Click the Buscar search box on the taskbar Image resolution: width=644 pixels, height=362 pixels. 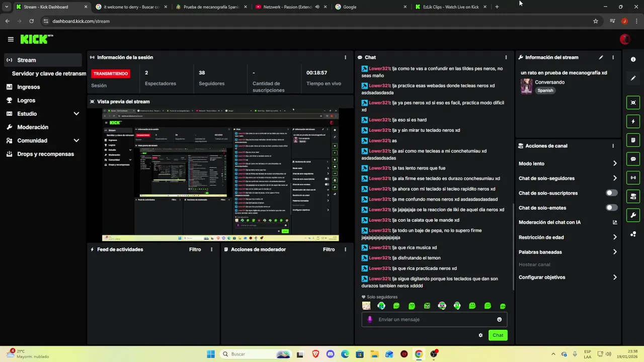tap(255, 354)
